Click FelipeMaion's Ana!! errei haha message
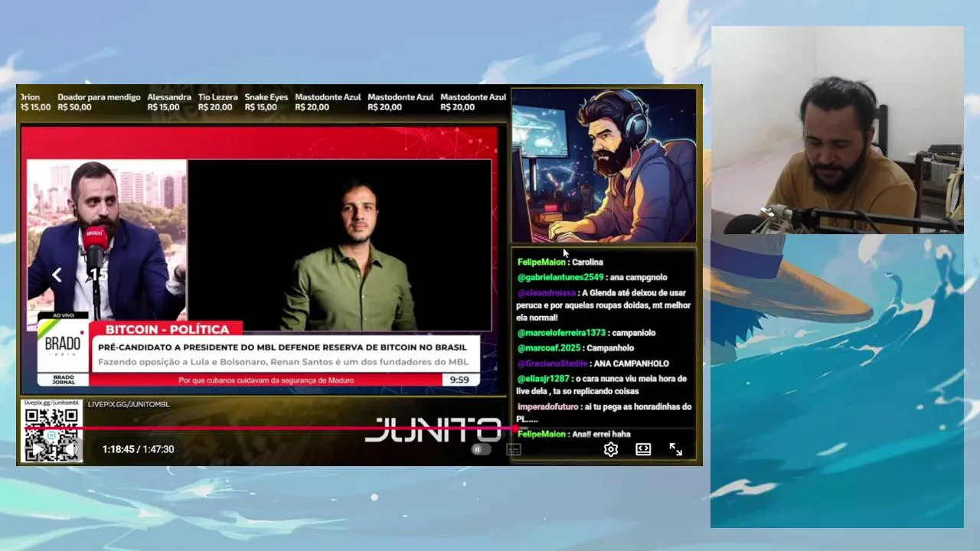 point(574,434)
